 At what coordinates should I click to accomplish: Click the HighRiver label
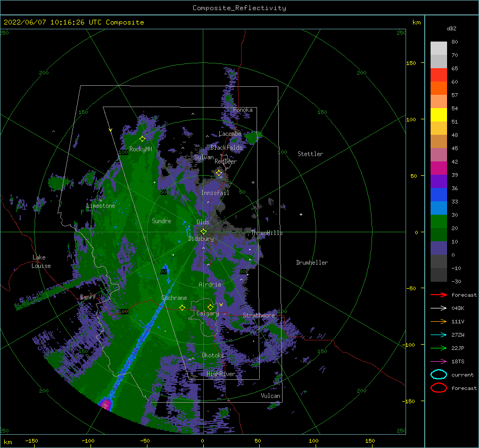pyautogui.click(x=221, y=374)
